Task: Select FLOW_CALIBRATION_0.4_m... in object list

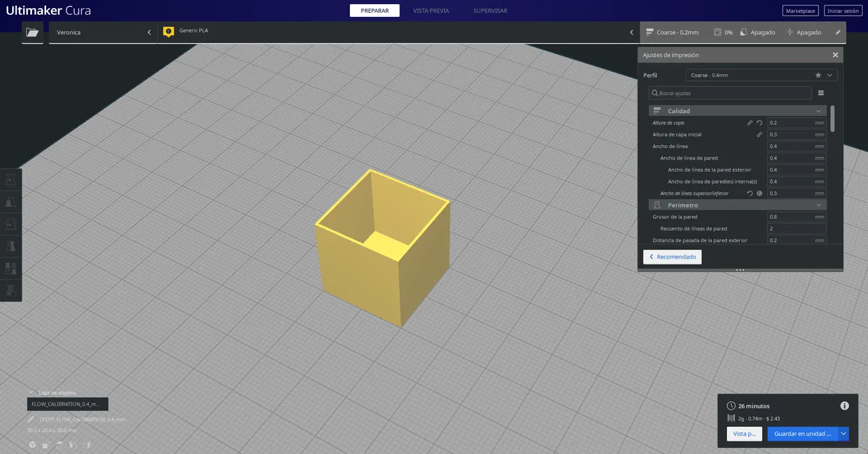Action: (67, 404)
